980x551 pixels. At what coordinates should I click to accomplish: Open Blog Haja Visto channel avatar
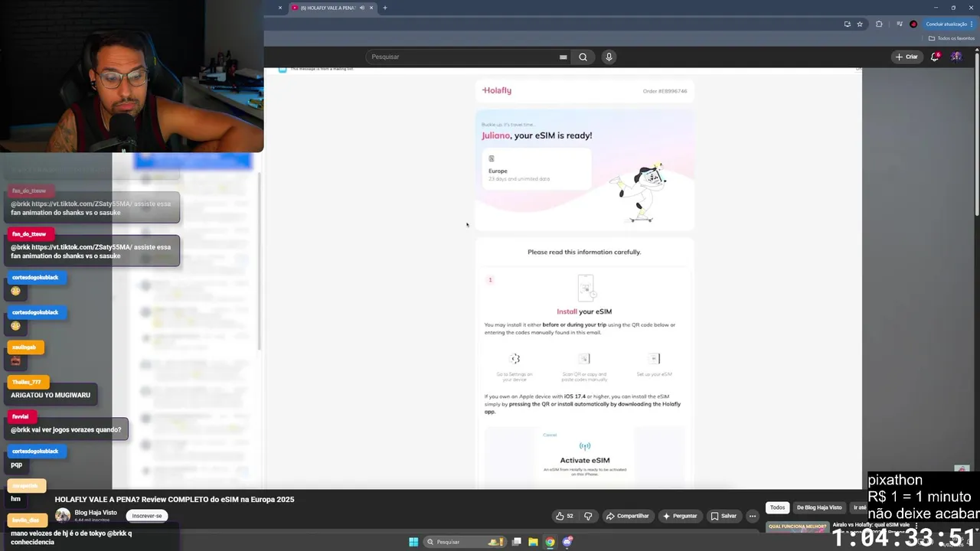click(63, 516)
